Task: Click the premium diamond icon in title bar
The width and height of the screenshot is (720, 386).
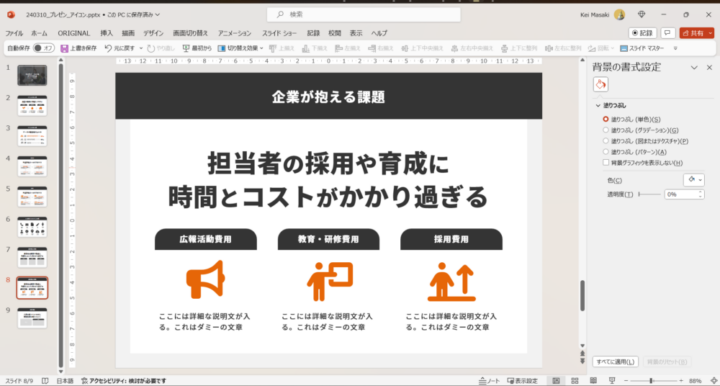Action: [x=641, y=15]
